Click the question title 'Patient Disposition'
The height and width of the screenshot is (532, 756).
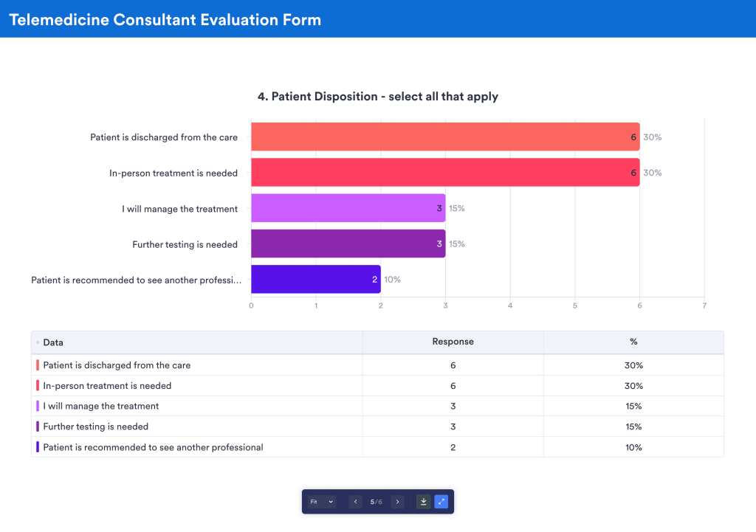377,96
